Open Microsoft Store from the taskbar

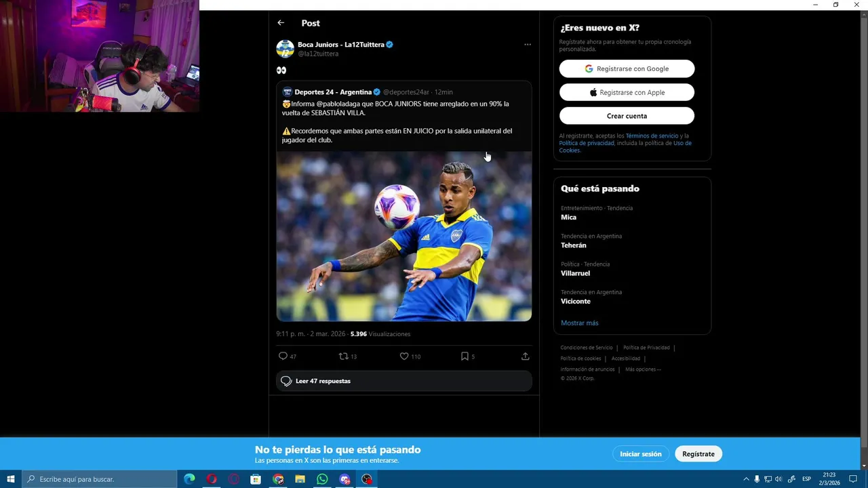point(256,479)
